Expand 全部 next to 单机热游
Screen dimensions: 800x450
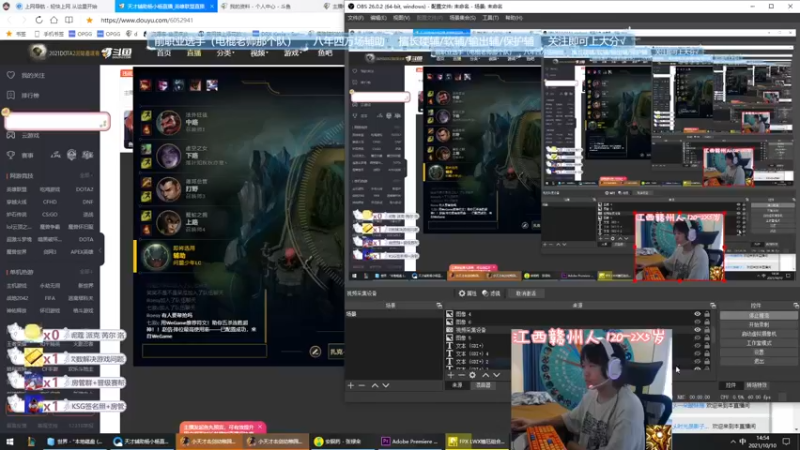point(86,272)
